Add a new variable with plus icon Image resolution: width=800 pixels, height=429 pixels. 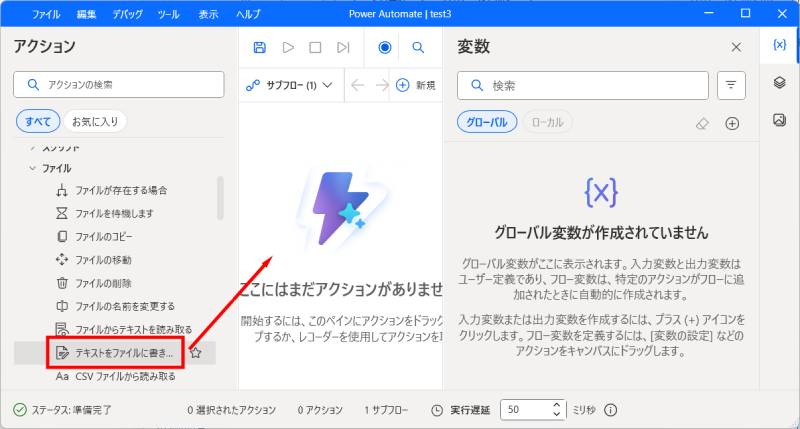[x=732, y=123]
